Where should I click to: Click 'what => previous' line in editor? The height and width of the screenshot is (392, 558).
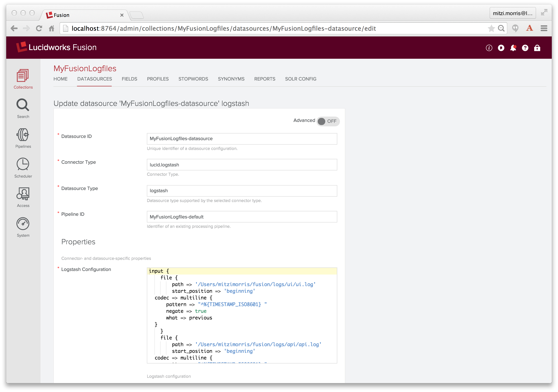pos(189,318)
